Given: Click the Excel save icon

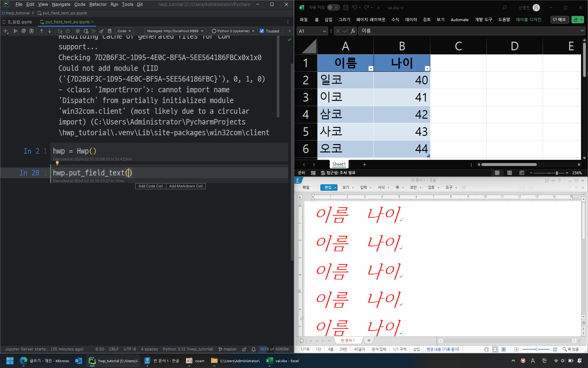Looking at the screenshot, I should tap(346, 8).
